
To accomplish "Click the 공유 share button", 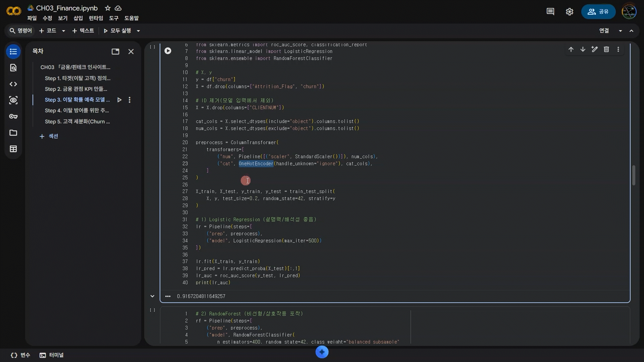I will [598, 12].
